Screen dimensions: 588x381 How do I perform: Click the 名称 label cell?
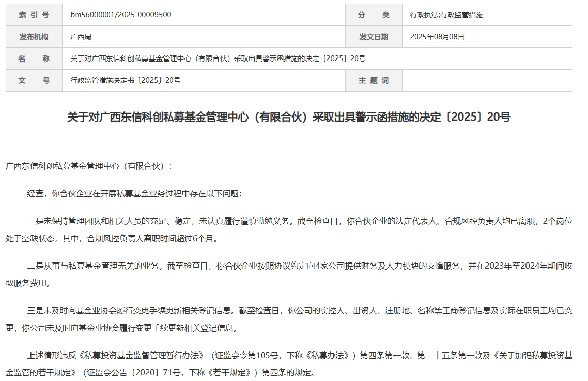coord(34,58)
